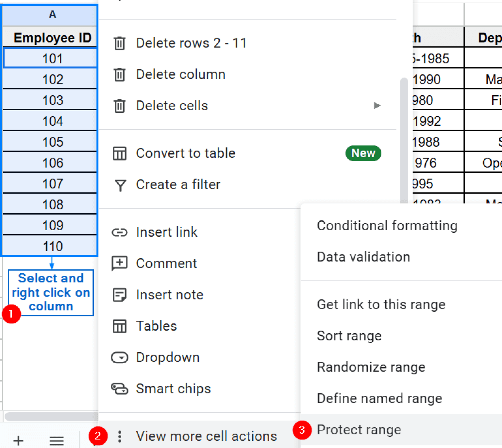Select the Convert to table grid icon
Screen dimensions: 502x448
click(x=120, y=153)
